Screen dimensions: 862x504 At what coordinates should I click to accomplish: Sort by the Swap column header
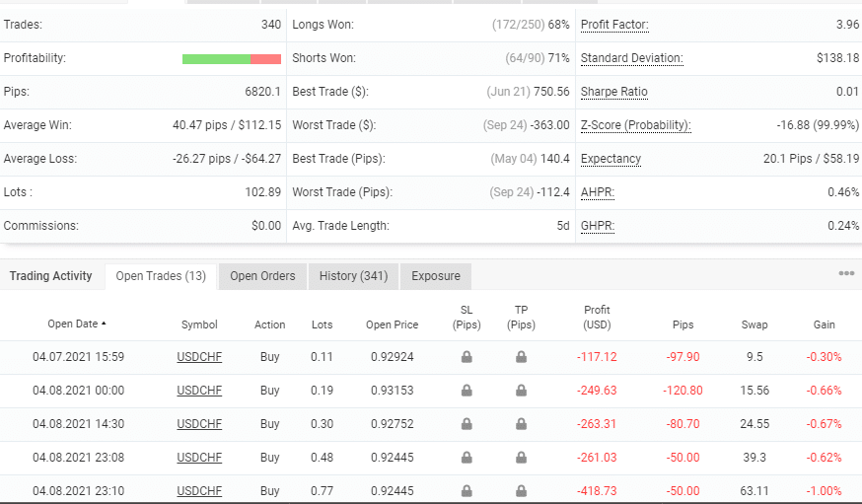[754, 324]
